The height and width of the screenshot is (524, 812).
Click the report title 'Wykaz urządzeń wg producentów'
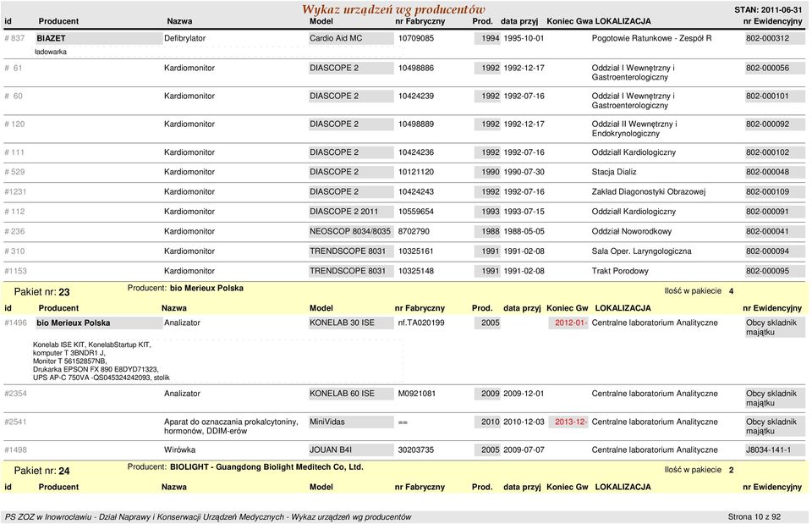coord(393,9)
